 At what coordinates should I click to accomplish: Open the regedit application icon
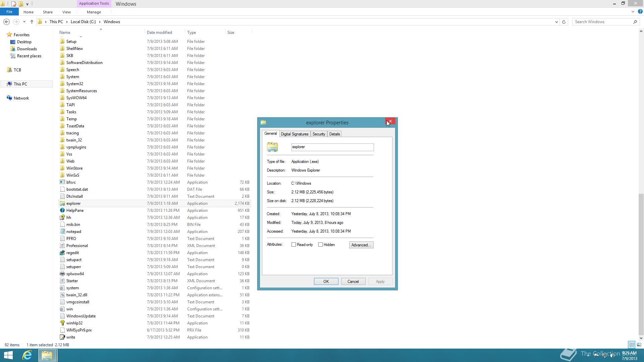[x=62, y=253]
